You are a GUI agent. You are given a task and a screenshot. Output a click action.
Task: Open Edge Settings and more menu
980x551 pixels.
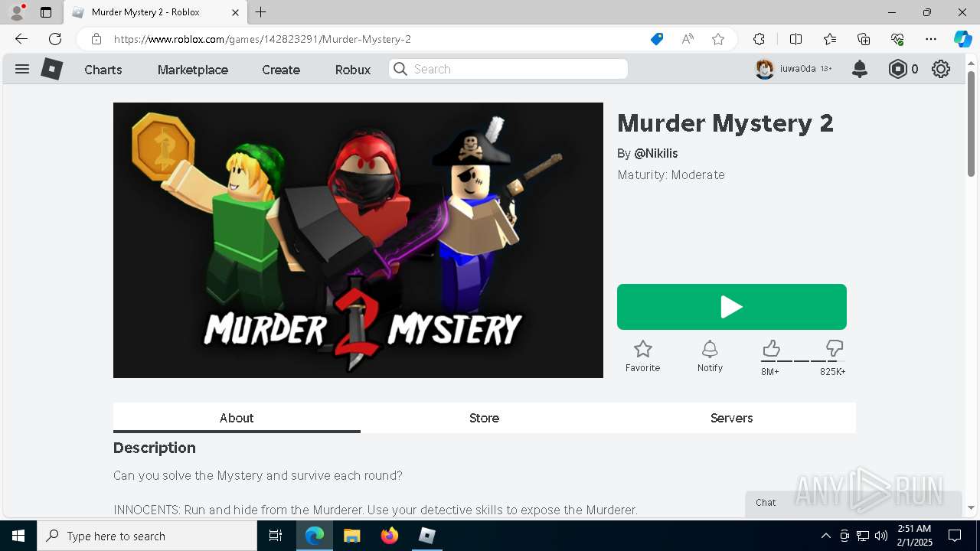[x=931, y=39]
